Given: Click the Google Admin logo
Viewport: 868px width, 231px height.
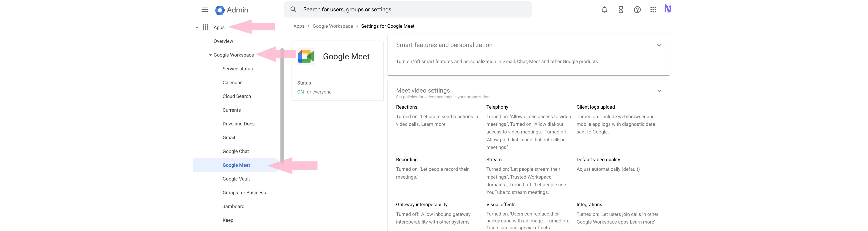Looking at the screenshot, I should coord(231,10).
